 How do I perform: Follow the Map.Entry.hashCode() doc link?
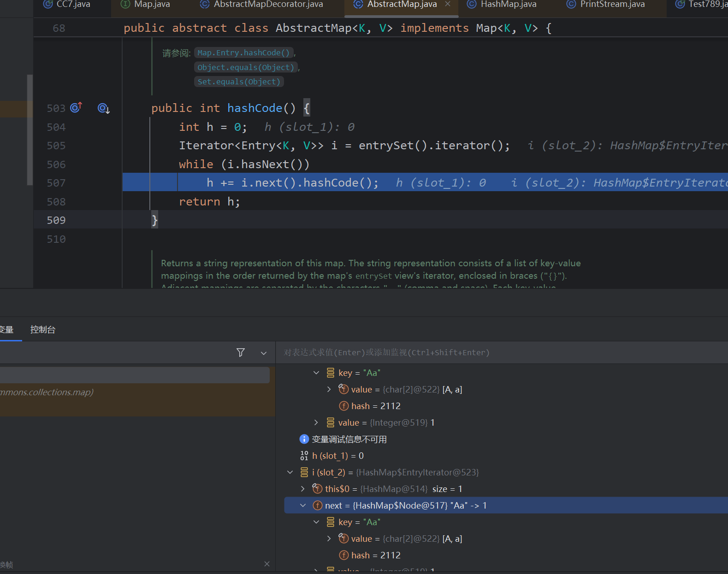coord(243,53)
